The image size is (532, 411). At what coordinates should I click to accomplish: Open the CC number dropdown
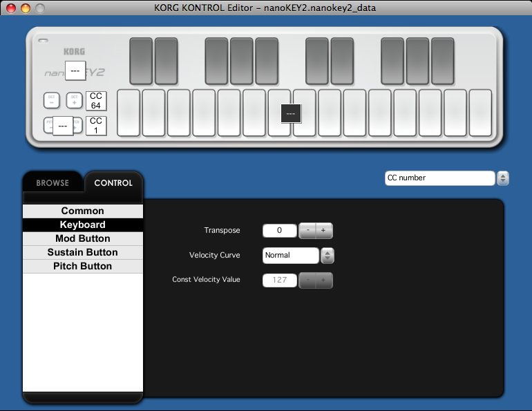[x=439, y=178]
